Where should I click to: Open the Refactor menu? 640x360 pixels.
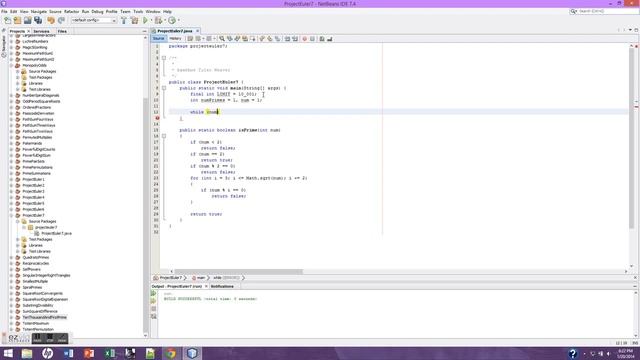(71, 11)
